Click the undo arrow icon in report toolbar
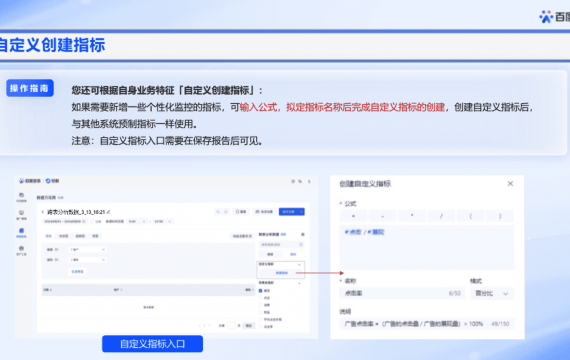 click(x=218, y=212)
